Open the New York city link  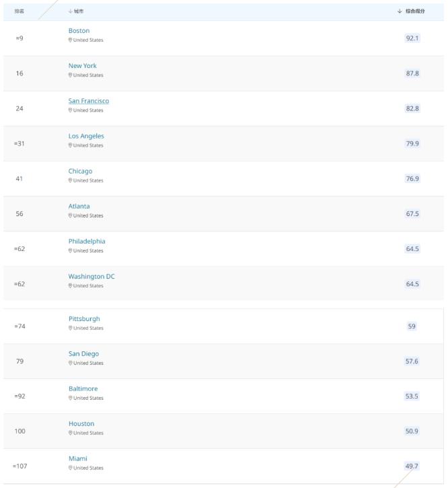[x=83, y=66]
